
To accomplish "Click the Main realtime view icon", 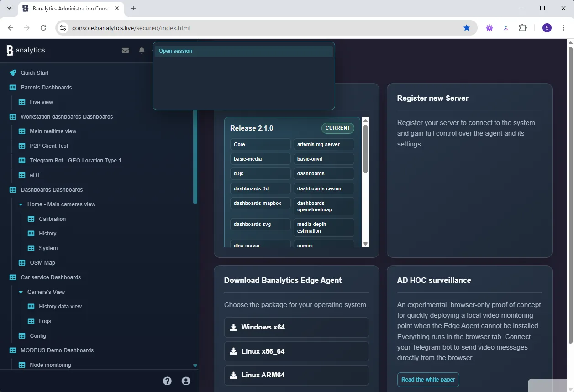I will point(22,131).
